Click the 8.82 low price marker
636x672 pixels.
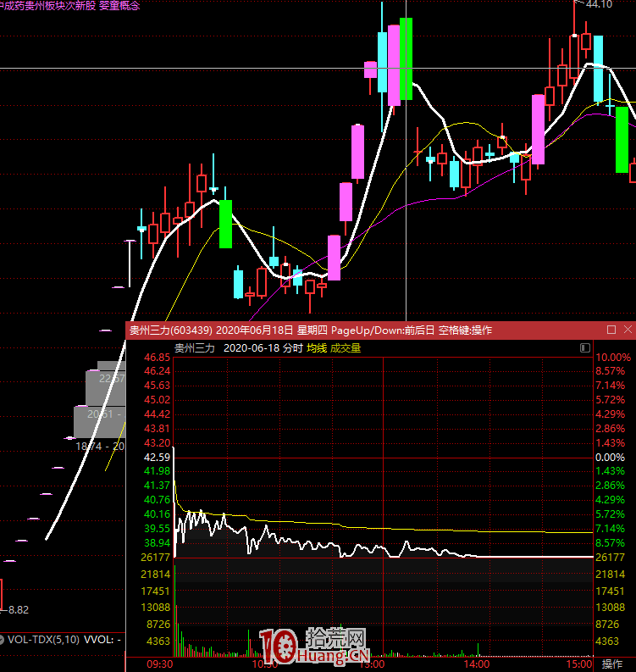click(x=19, y=610)
